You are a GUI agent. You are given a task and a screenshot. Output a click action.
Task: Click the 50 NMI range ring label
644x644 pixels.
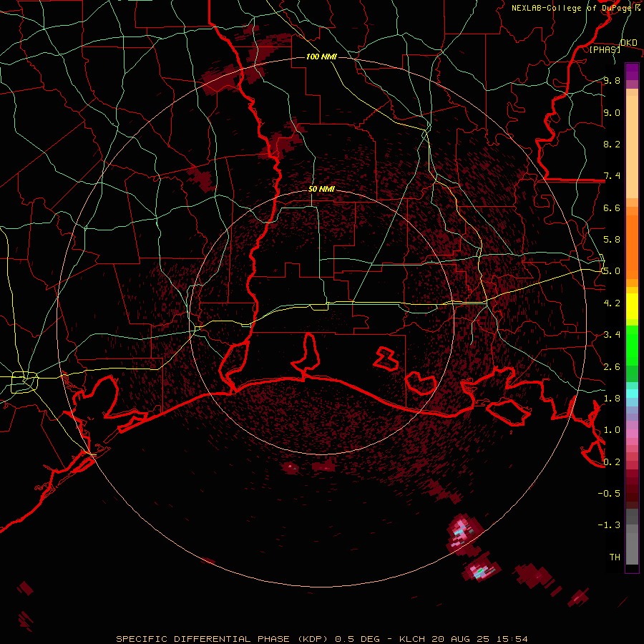321,189
